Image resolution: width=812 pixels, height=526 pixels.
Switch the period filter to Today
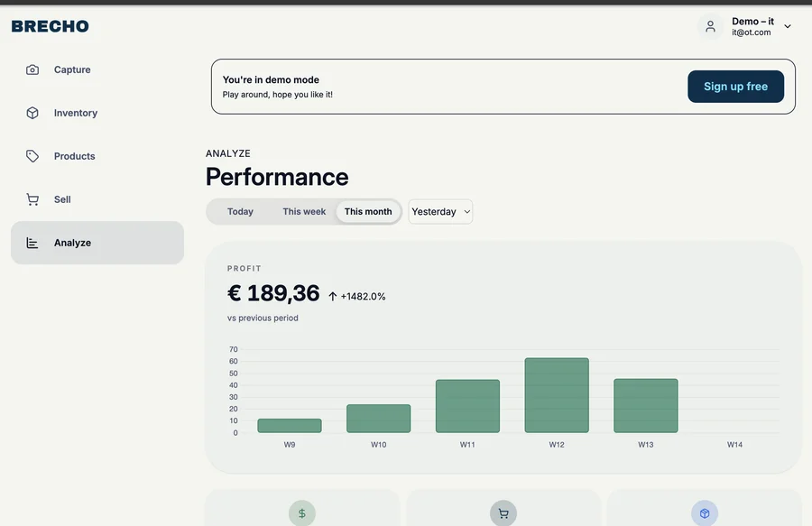240,211
